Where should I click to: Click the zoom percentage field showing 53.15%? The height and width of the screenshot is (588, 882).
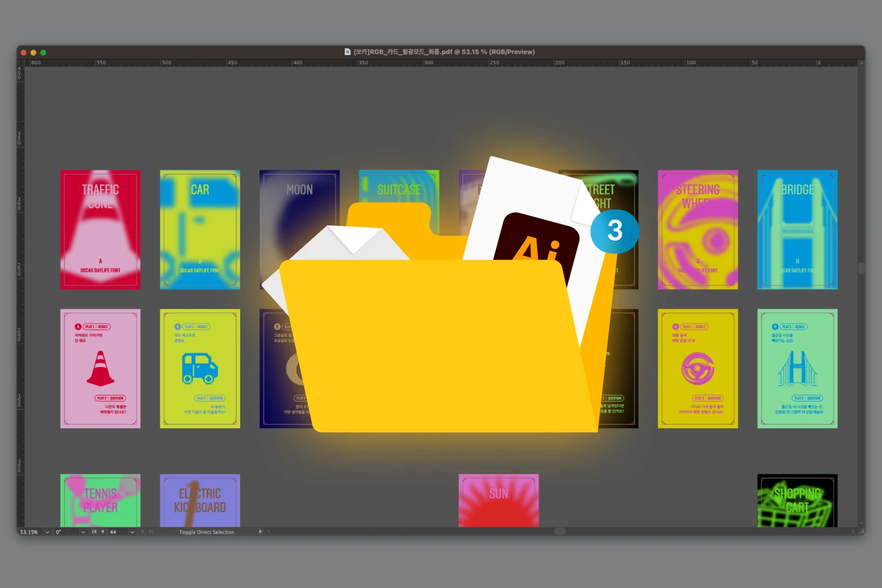[x=29, y=532]
